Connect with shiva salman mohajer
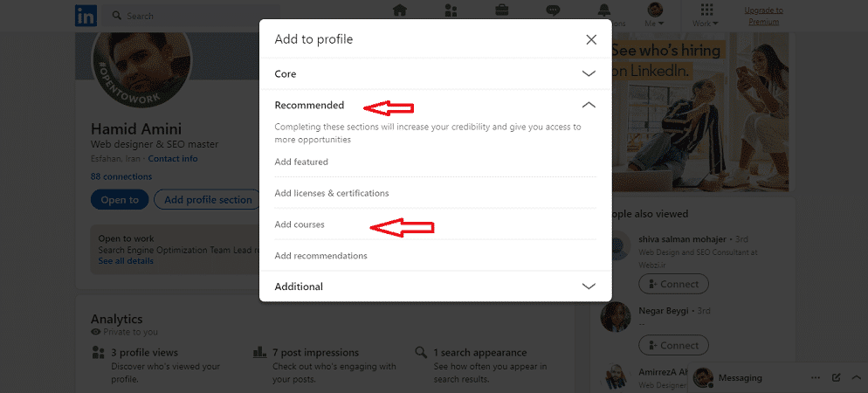The image size is (868, 393). [673, 284]
